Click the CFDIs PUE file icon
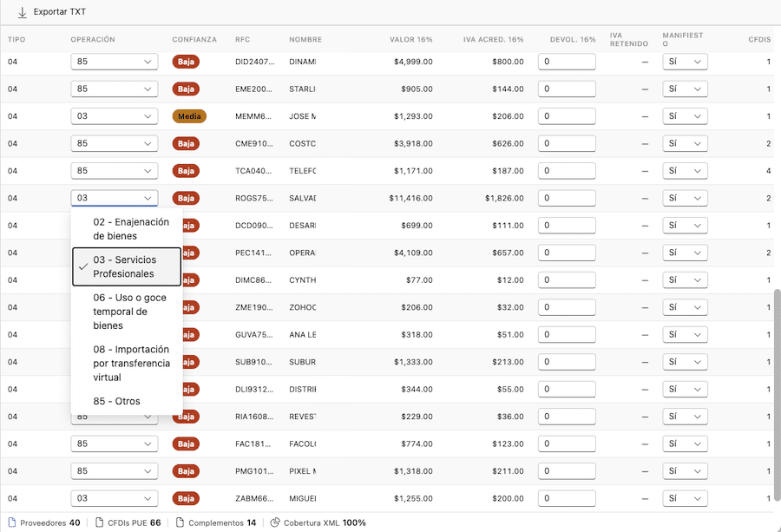The image size is (781, 532). pos(100,522)
